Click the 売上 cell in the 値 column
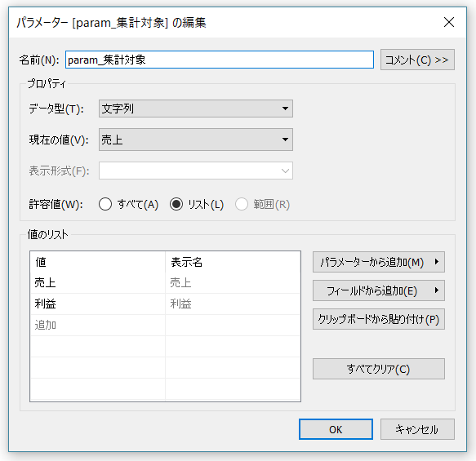Image resolution: width=476 pixels, height=461 pixels. [98, 282]
